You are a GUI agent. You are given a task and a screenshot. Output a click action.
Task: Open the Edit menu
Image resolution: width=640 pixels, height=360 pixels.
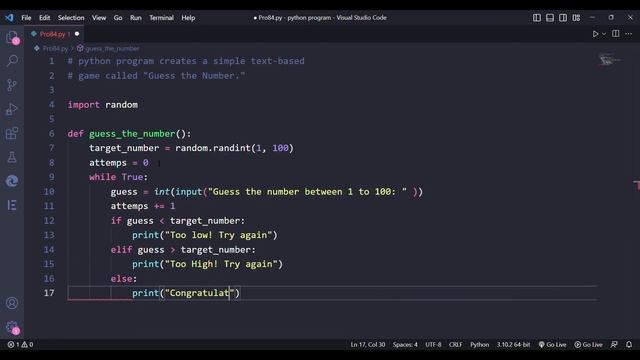(44, 18)
